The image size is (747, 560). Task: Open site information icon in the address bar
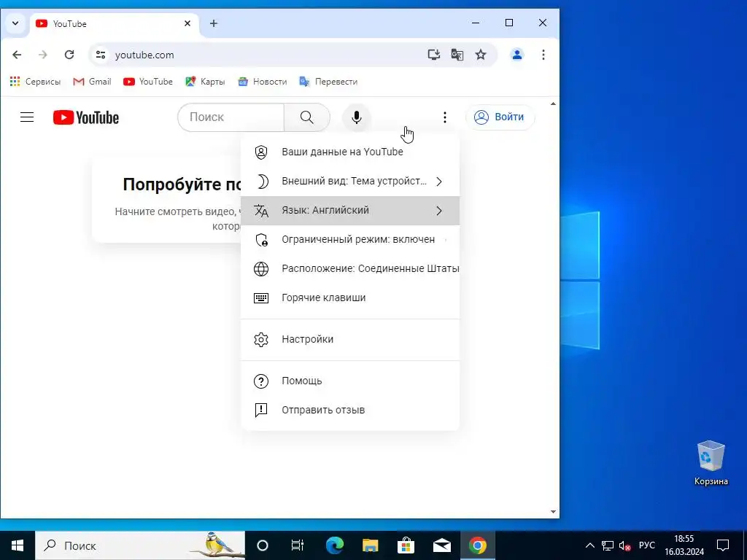point(101,55)
